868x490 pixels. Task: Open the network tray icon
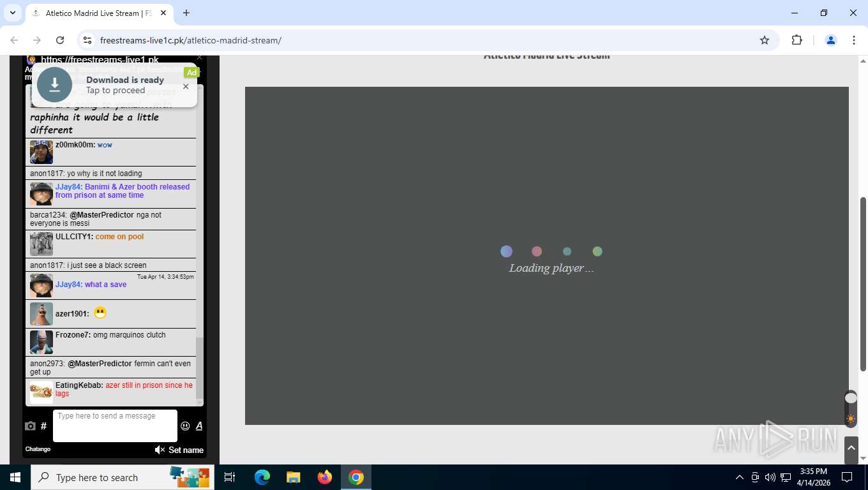[786, 477]
